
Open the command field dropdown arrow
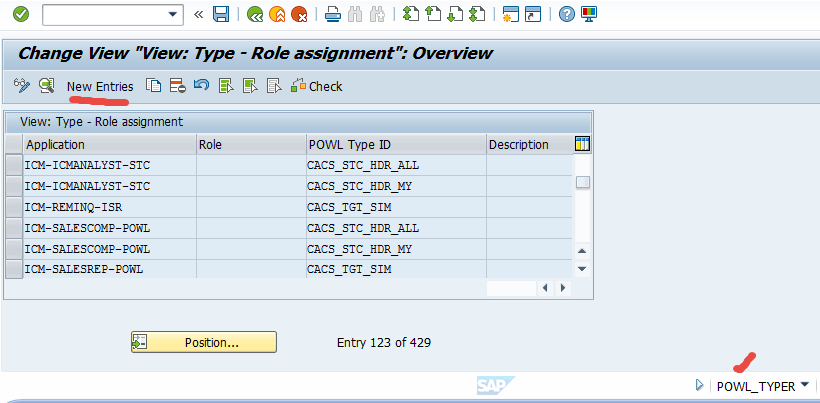pyautogui.click(x=173, y=15)
